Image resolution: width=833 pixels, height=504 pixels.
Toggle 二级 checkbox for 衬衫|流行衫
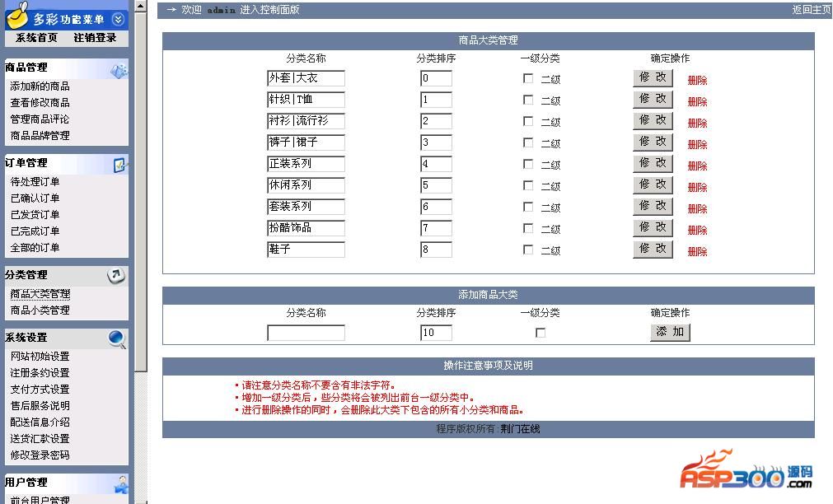[x=528, y=121]
